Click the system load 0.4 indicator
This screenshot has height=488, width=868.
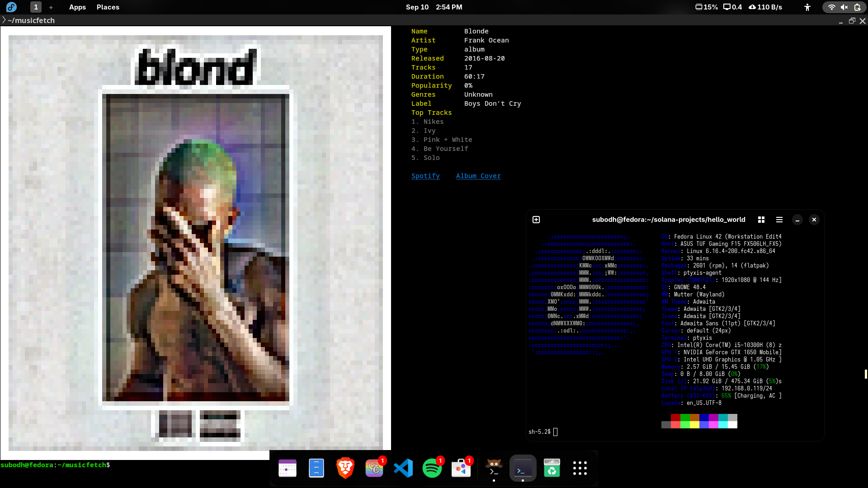tap(733, 7)
